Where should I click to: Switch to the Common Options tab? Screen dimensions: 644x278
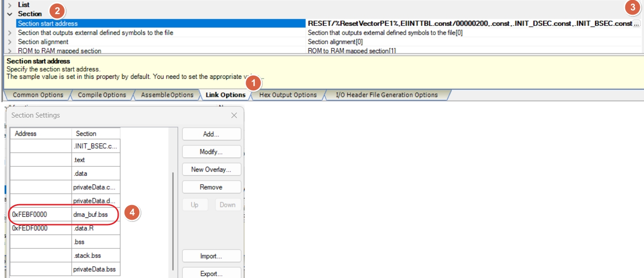(x=38, y=95)
